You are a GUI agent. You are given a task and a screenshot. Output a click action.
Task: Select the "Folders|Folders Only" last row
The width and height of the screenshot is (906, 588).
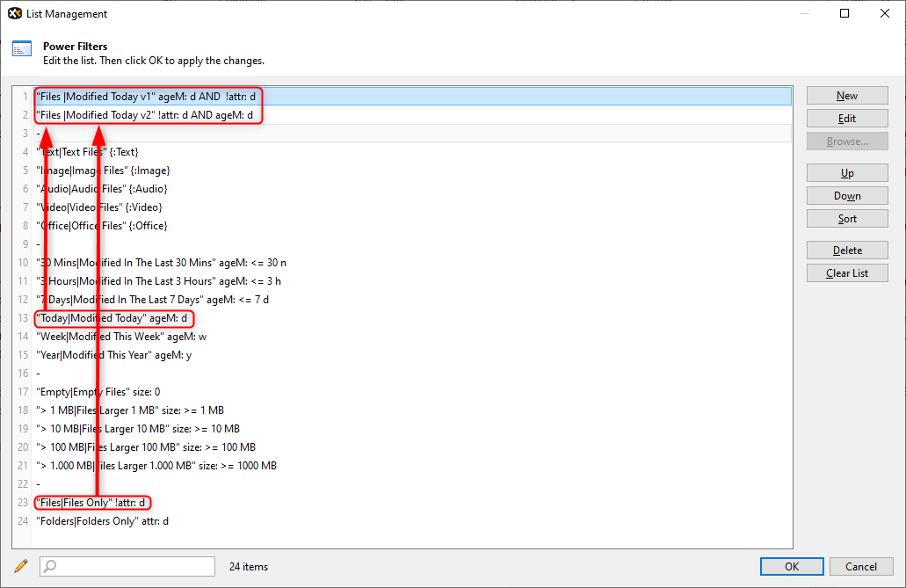(x=102, y=521)
